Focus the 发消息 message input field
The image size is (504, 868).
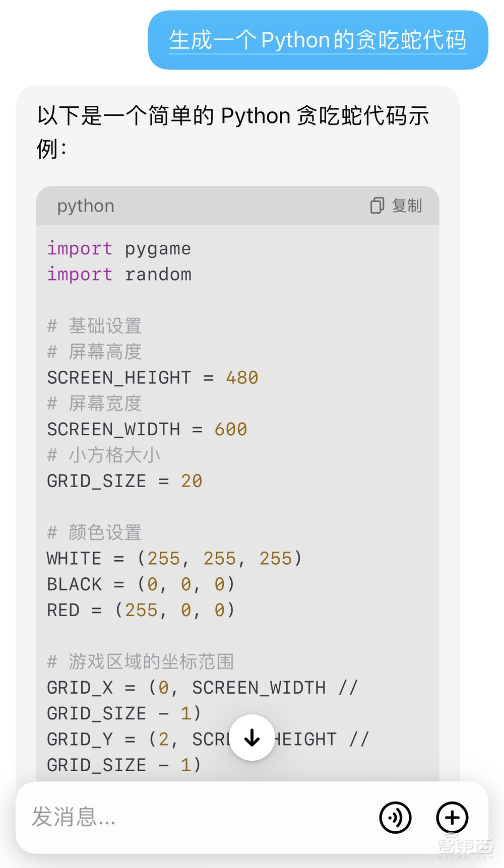click(192, 817)
